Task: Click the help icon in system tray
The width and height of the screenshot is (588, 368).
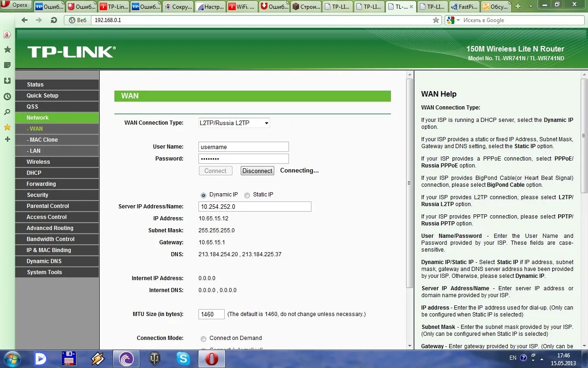Action: [523, 358]
